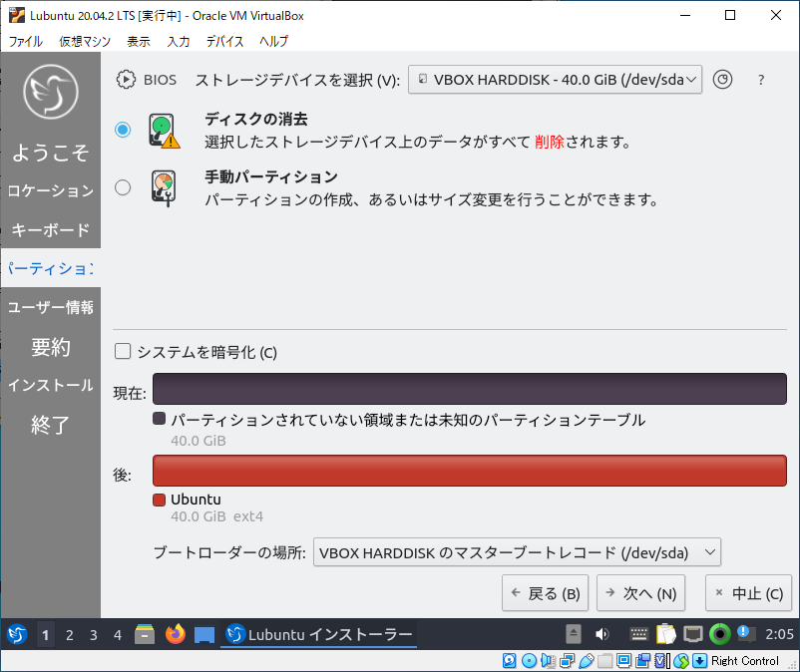This screenshot has width=800, height=672.
Task: Click the VirtualBox mouse integration status icon
Action: (681, 661)
